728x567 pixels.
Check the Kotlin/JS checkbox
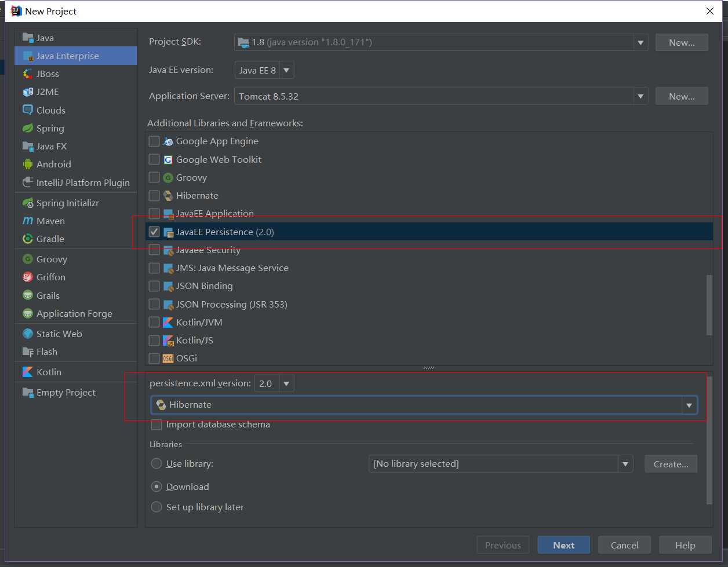tap(154, 341)
